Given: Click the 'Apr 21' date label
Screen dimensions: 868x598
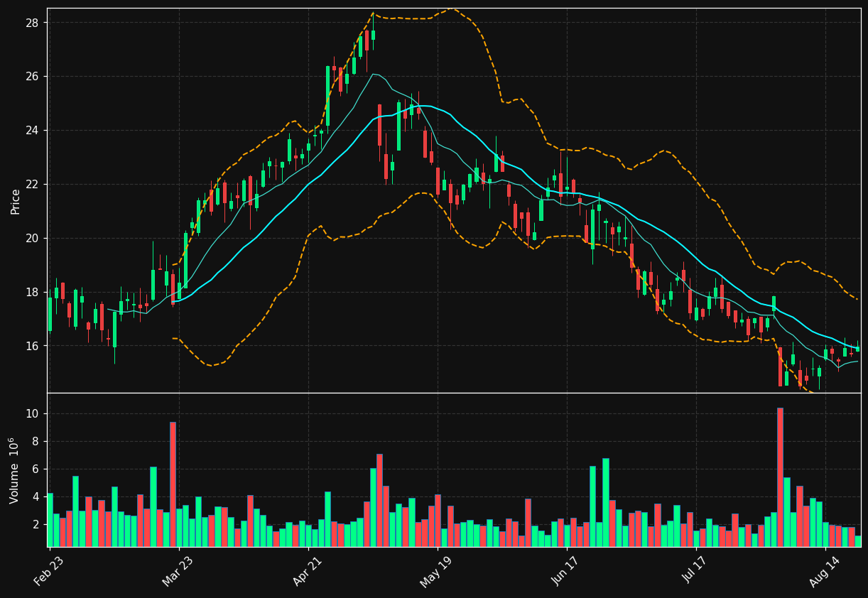Looking at the screenshot, I should [307, 572].
